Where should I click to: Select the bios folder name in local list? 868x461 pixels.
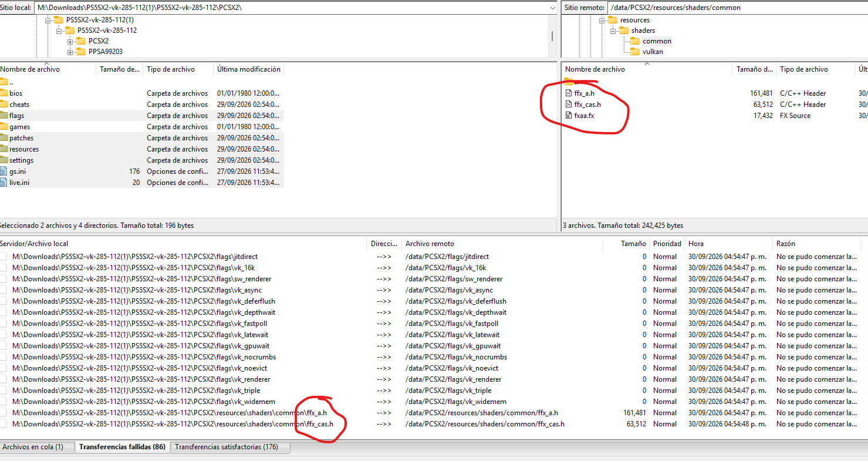coord(16,93)
